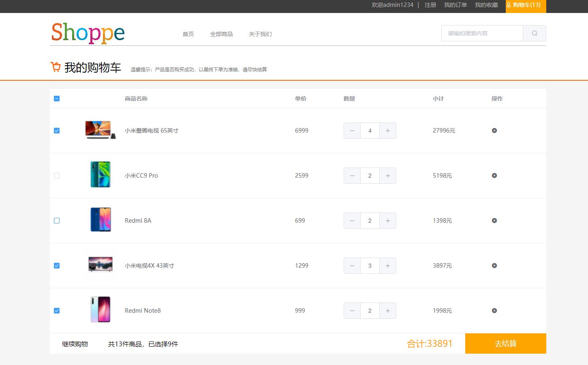Click quantity field of 小米电视4X 43英寸
Screen dimensions: 588x365
click(370, 266)
